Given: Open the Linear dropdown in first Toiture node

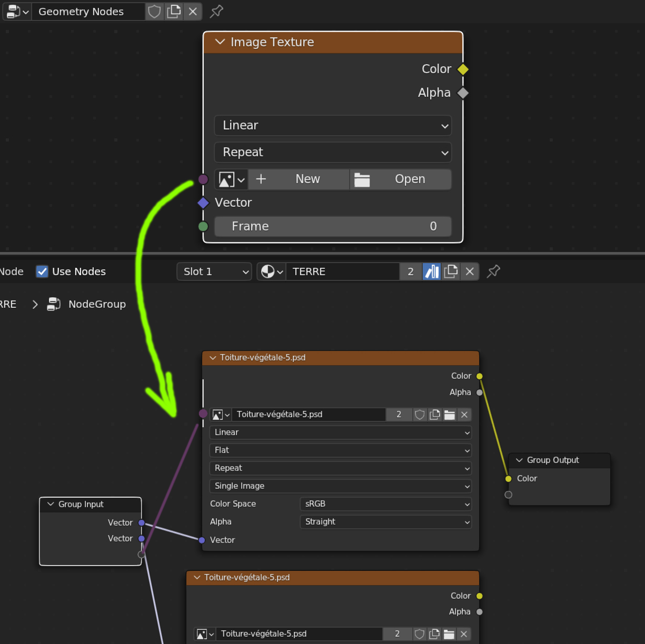Looking at the screenshot, I should 341,432.
